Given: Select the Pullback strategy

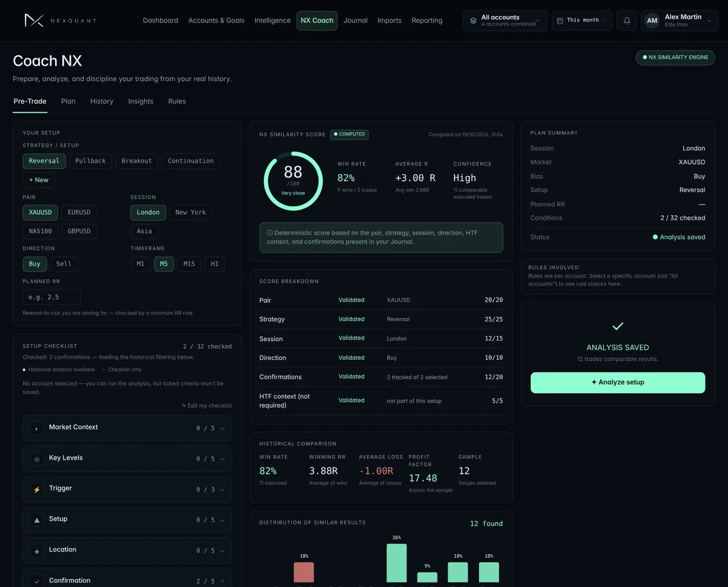Looking at the screenshot, I should 90,161.
